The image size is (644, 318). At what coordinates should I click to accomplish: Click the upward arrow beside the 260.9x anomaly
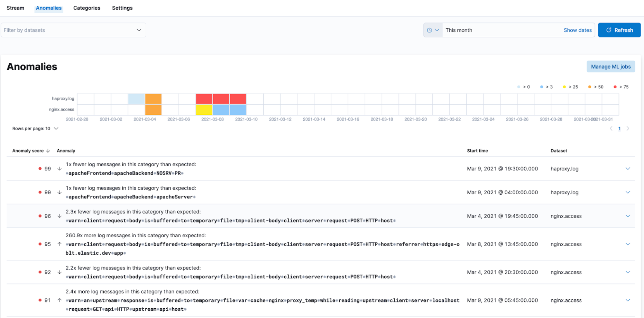pyautogui.click(x=59, y=244)
